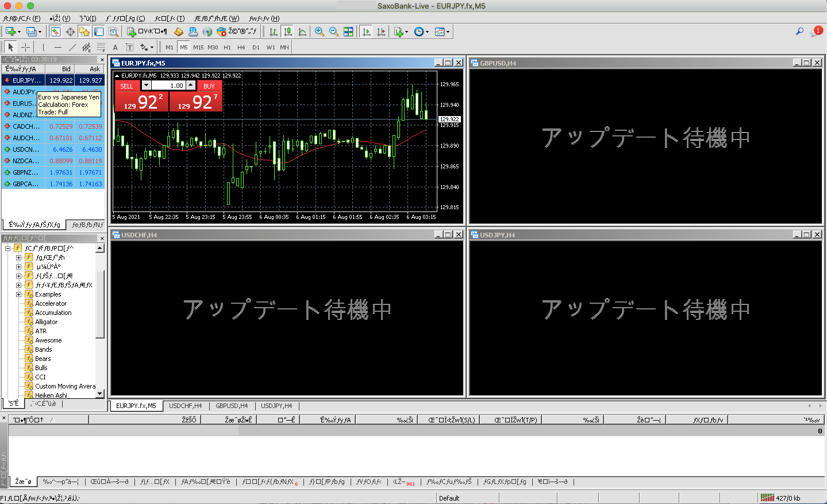This screenshot has width=827, height=504.
Task: Switch timeframe to M1
Action: (x=170, y=47)
